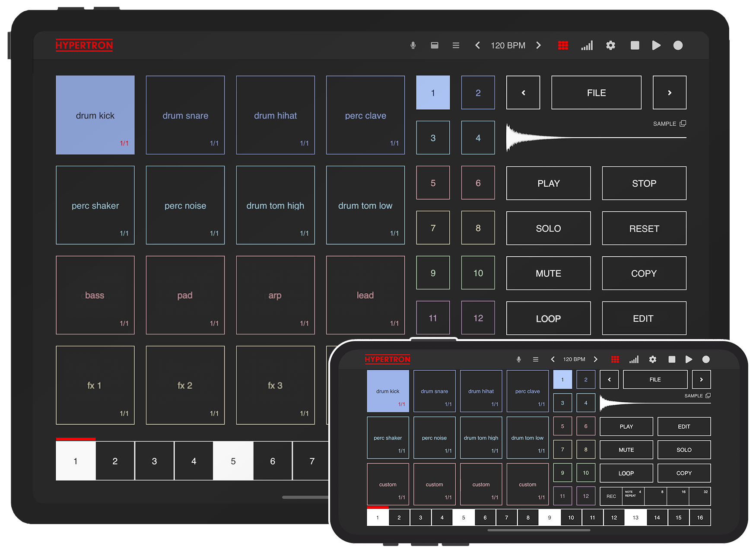The height and width of the screenshot is (553, 756).
Task: Select the red grid icon on the phone
Action: (615, 359)
